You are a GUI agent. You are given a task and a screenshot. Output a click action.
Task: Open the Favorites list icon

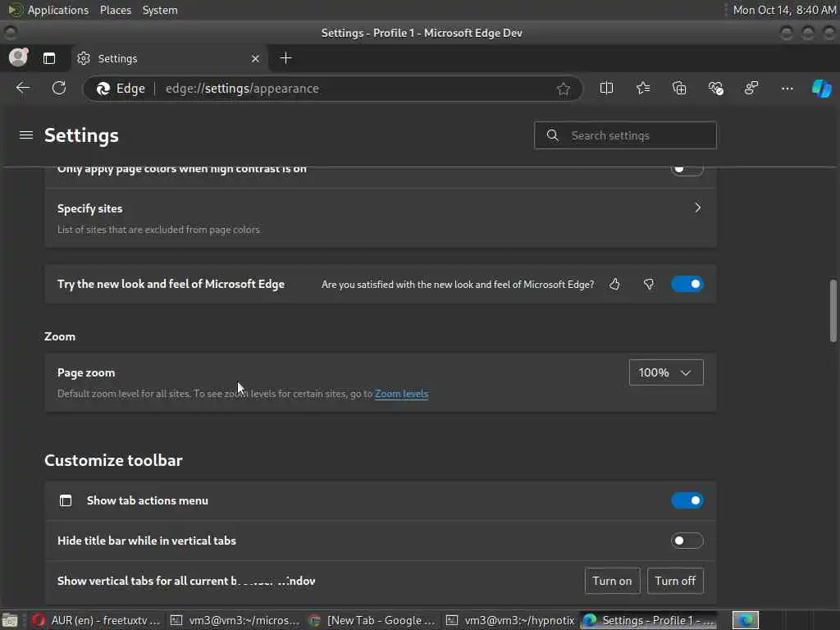coord(643,88)
